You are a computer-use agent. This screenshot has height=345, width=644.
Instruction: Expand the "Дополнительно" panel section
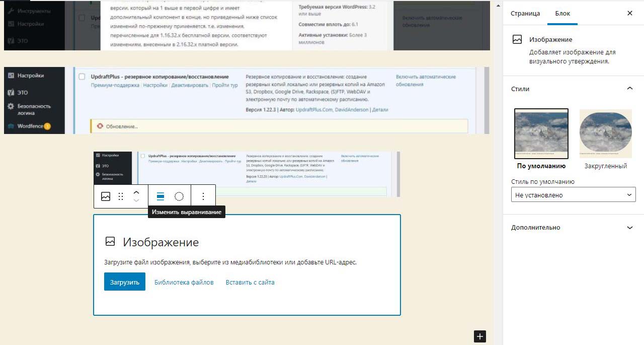point(629,228)
